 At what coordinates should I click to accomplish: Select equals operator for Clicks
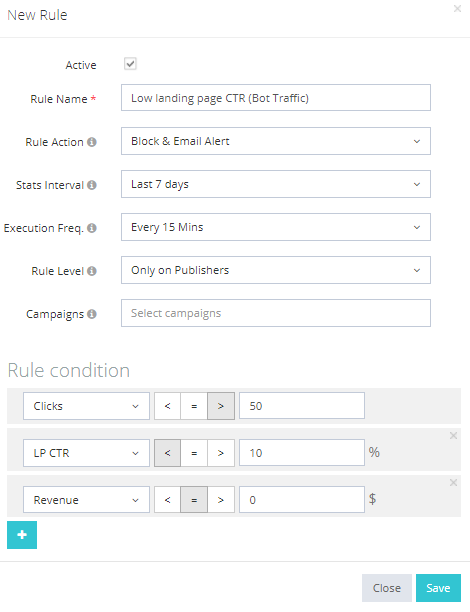[x=194, y=406]
